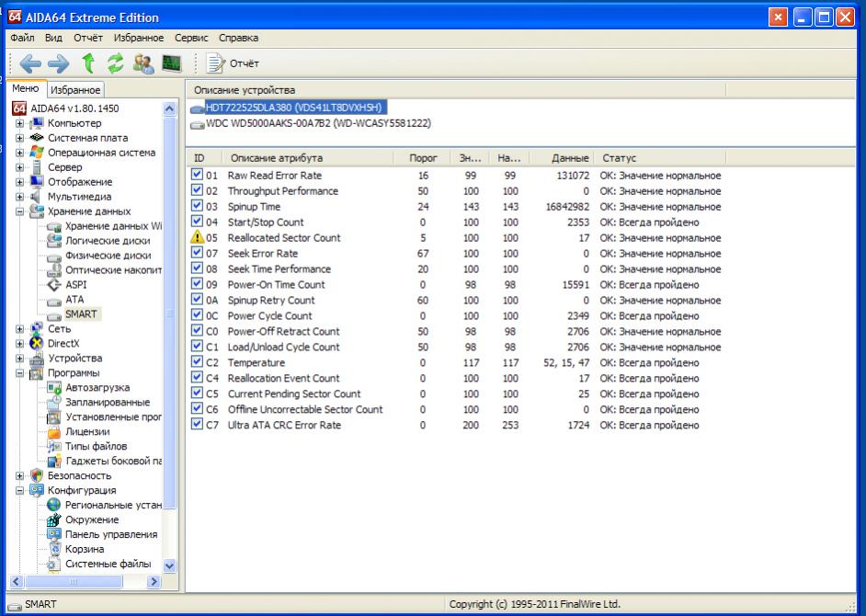
Task: Expand the Компьютер tree node
Action: [x=20, y=123]
